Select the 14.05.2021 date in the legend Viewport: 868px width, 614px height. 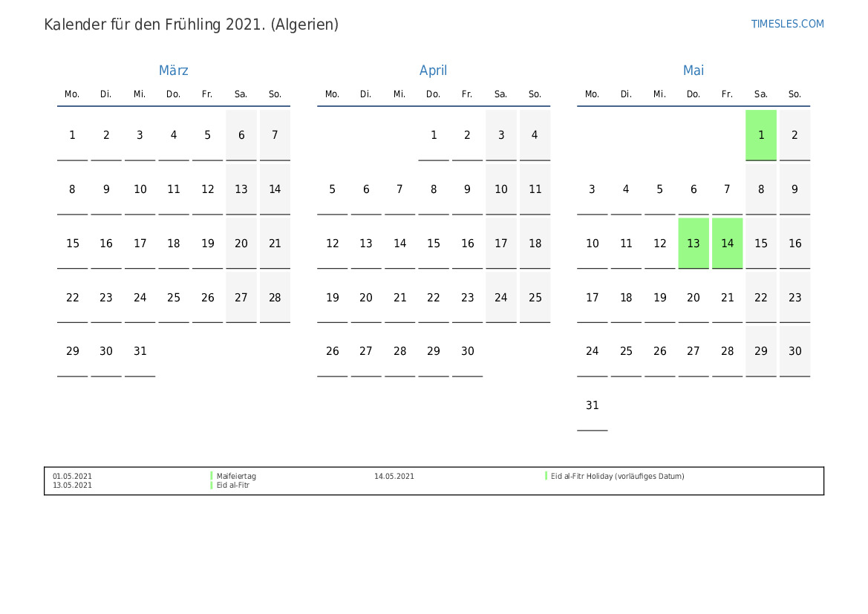pyautogui.click(x=394, y=477)
